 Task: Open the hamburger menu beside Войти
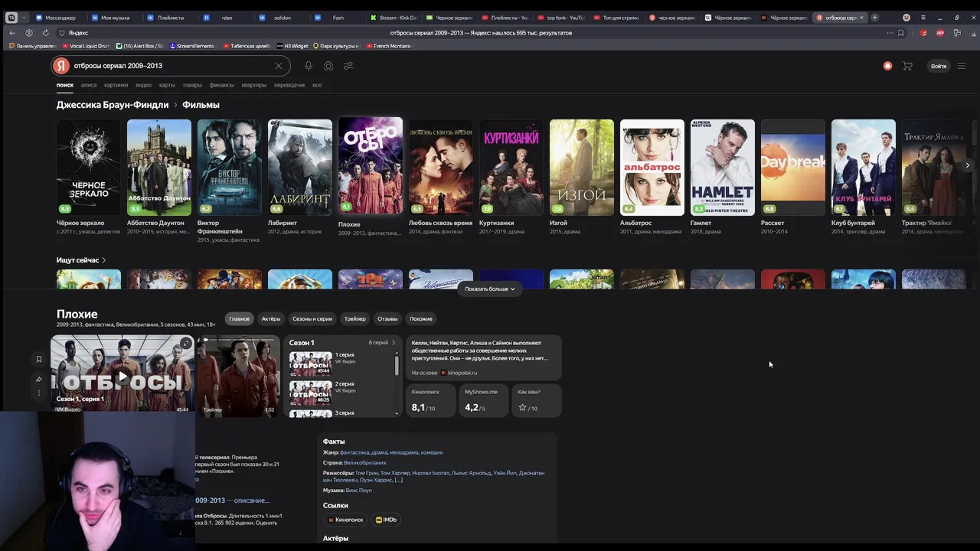pos(962,66)
